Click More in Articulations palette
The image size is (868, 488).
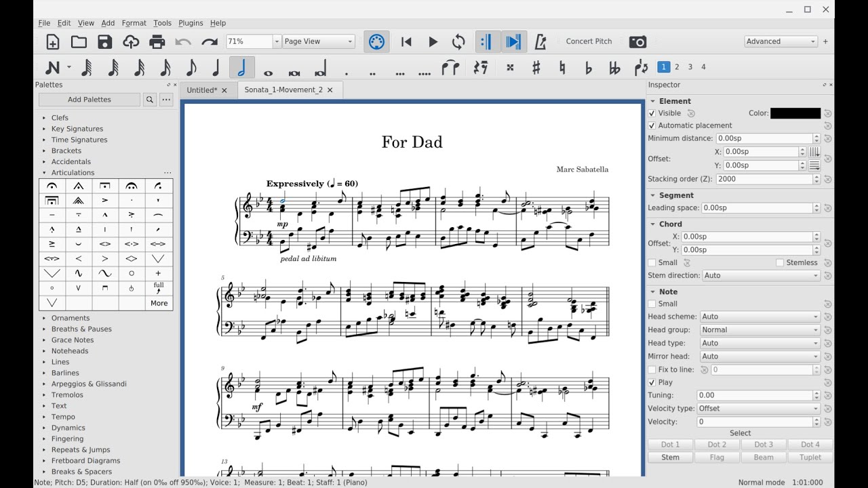(x=159, y=304)
